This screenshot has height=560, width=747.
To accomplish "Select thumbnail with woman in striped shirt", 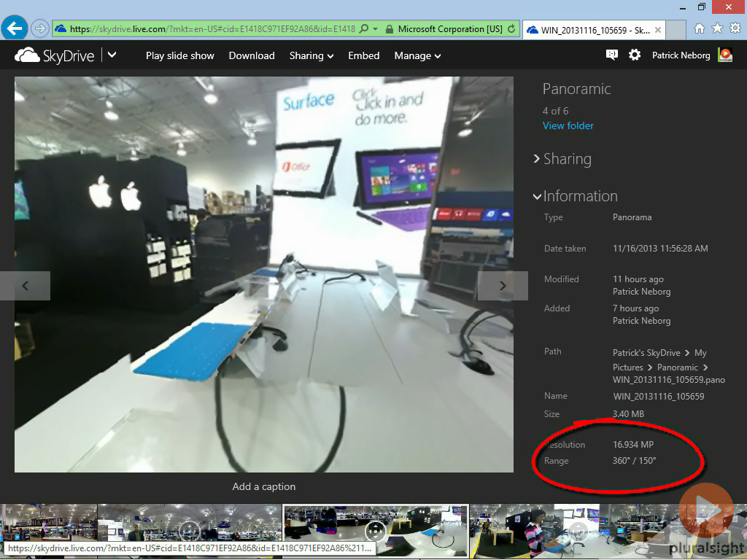I will tap(562, 532).
